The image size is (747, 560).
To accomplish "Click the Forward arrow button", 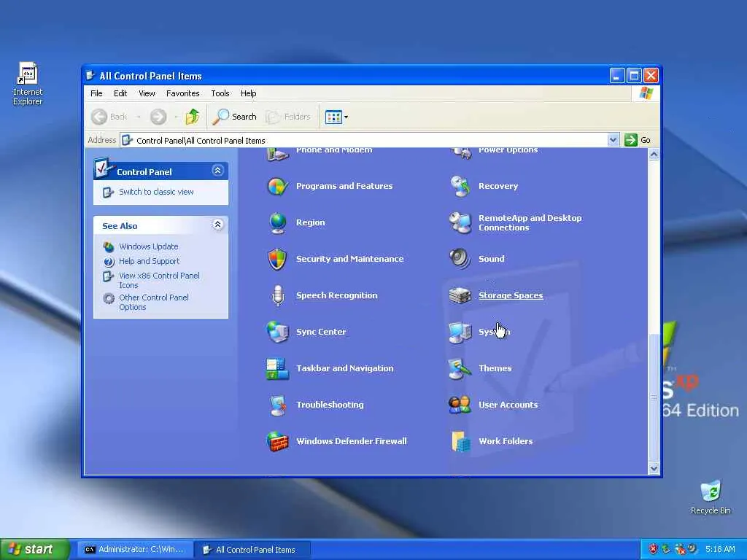I will (x=158, y=117).
